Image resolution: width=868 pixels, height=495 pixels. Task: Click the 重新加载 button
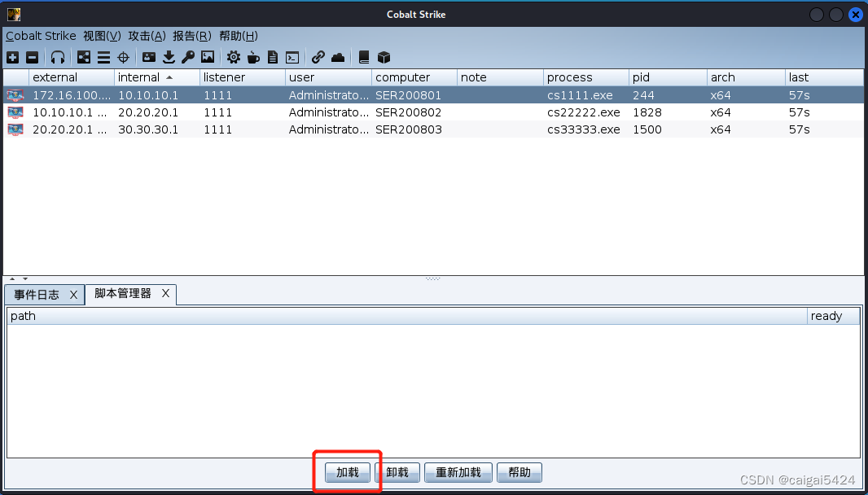(x=458, y=472)
